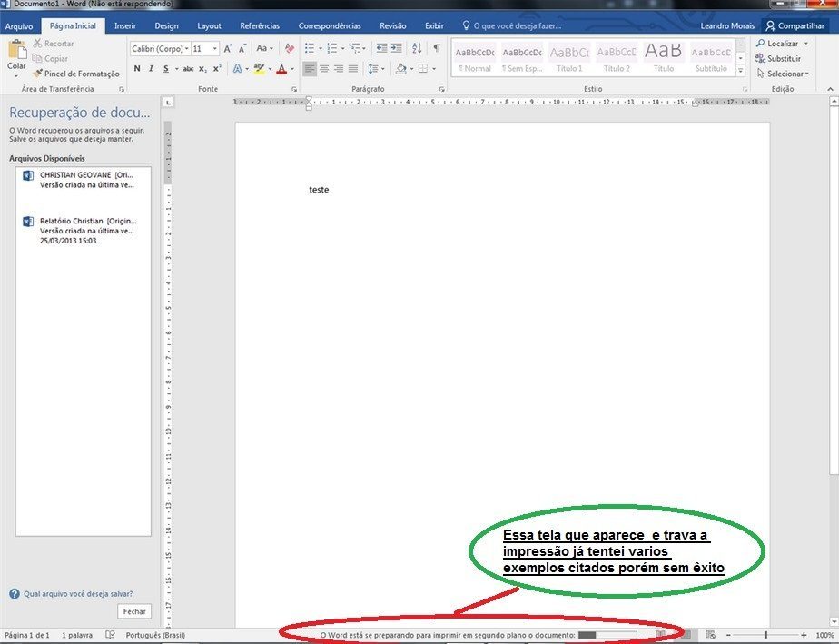This screenshot has height=644, width=839.
Task: Apply the Sem Espaçamento style
Action: 522,58
